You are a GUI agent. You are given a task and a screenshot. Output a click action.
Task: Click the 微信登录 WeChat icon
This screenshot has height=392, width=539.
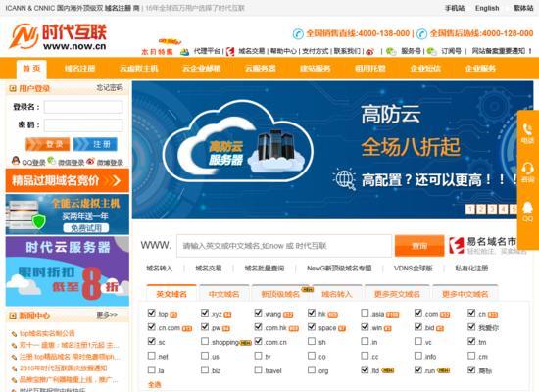[52, 161]
